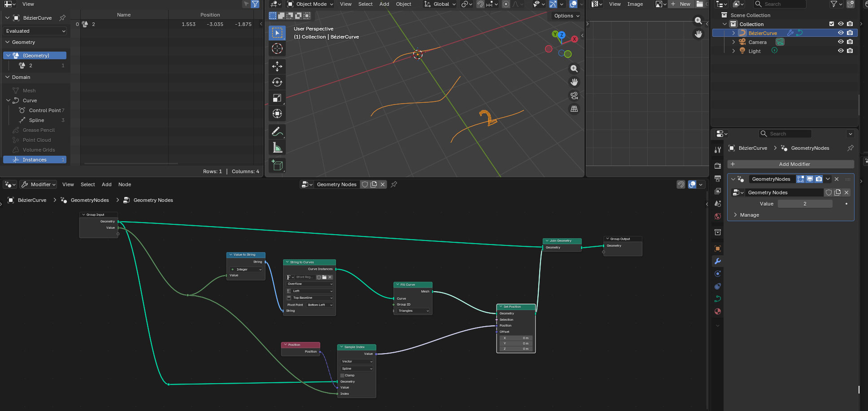
Task: Toggle camera view in viewport
Action: click(574, 96)
